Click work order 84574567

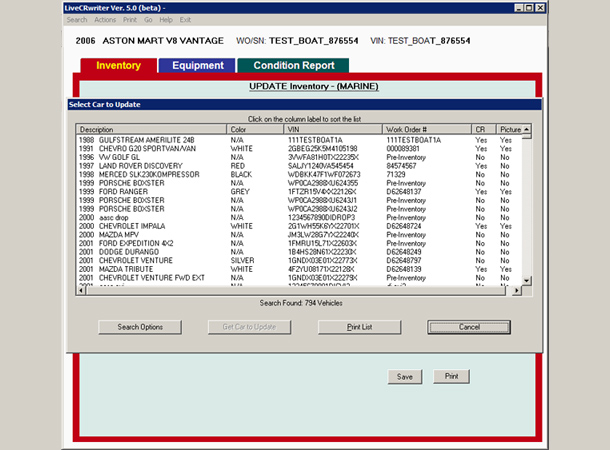401,166
